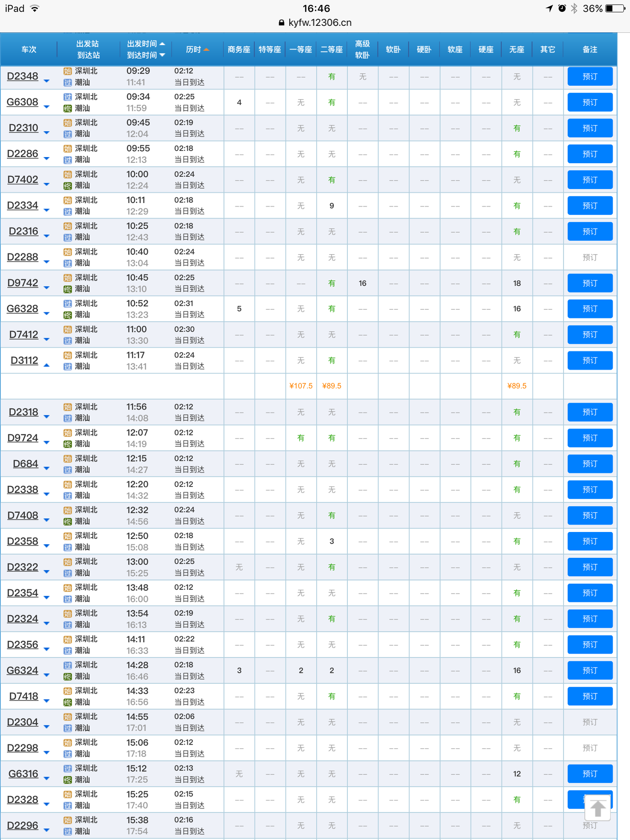Sort by departure time 出发时间 header

pyautogui.click(x=146, y=44)
